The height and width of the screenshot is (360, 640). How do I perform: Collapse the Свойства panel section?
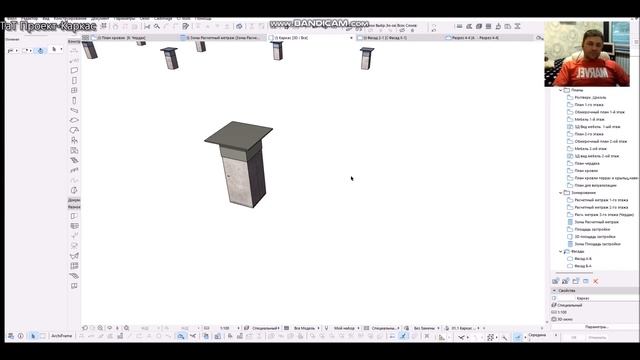[x=554, y=291]
